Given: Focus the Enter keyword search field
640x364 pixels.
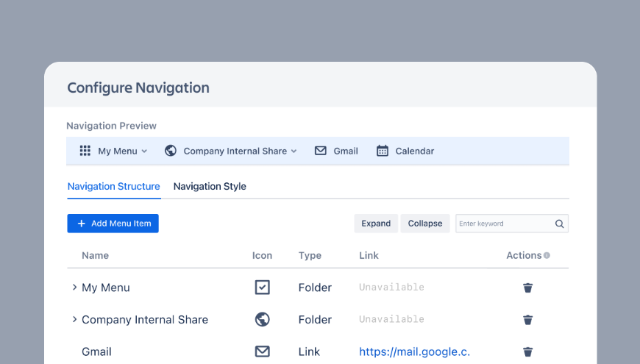Looking at the screenshot, I should [503, 224].
